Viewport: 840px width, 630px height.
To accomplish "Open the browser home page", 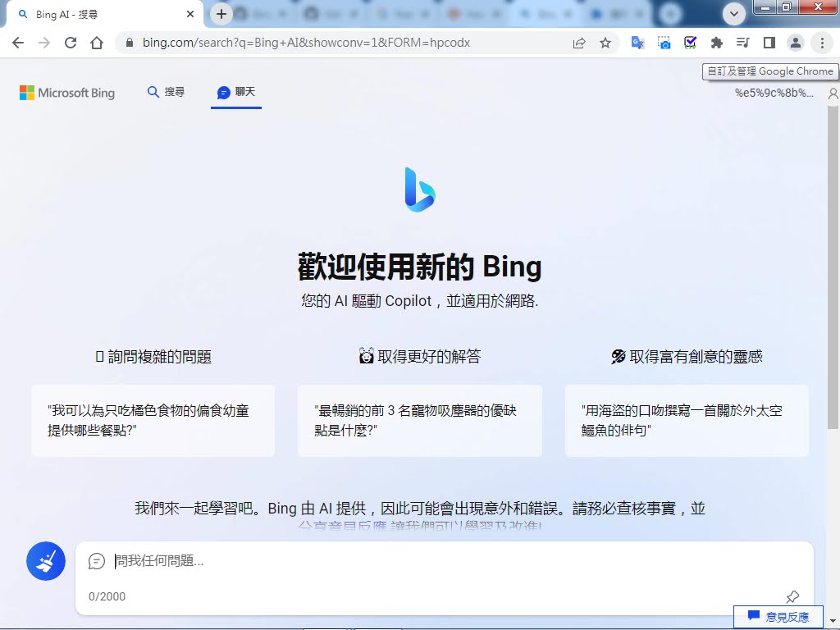I will click(x=97, y=43).
